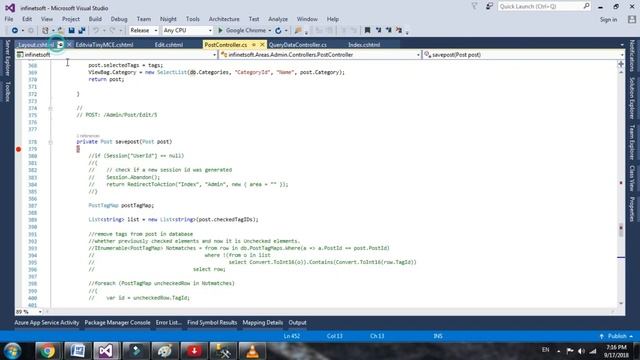This screenshot has width=640, height=360.
Task: Click the vertical scrollbar thumb of code editor
Action: point(621,230)
